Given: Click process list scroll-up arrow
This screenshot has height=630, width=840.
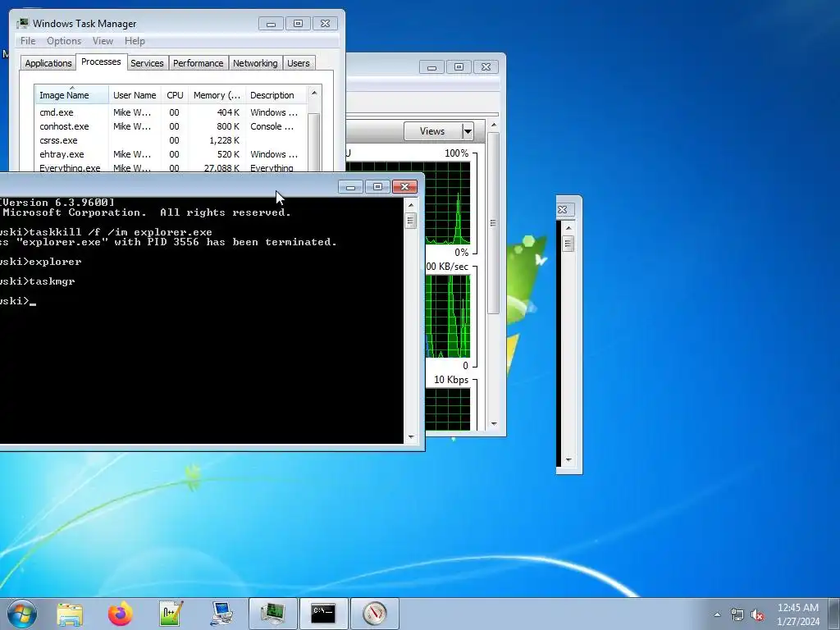Looking at the screenshot, I should pos(314,94).
